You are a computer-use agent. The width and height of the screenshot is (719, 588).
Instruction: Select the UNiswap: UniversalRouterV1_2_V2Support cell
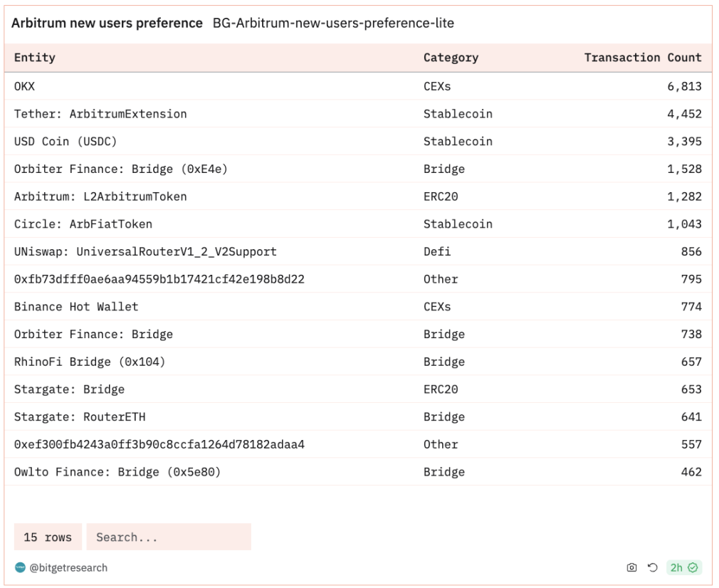[x=145, y=251]
